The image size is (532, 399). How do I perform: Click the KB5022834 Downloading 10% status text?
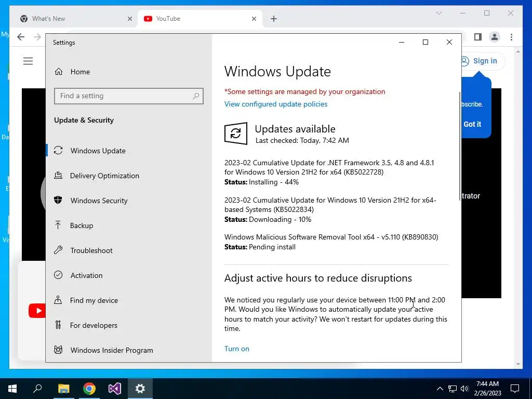268,220
